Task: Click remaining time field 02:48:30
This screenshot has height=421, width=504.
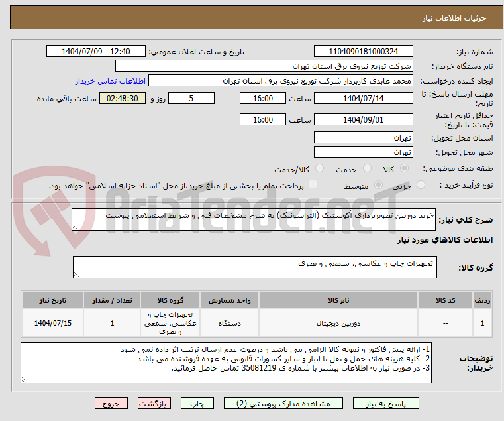Action: point(123,99)
